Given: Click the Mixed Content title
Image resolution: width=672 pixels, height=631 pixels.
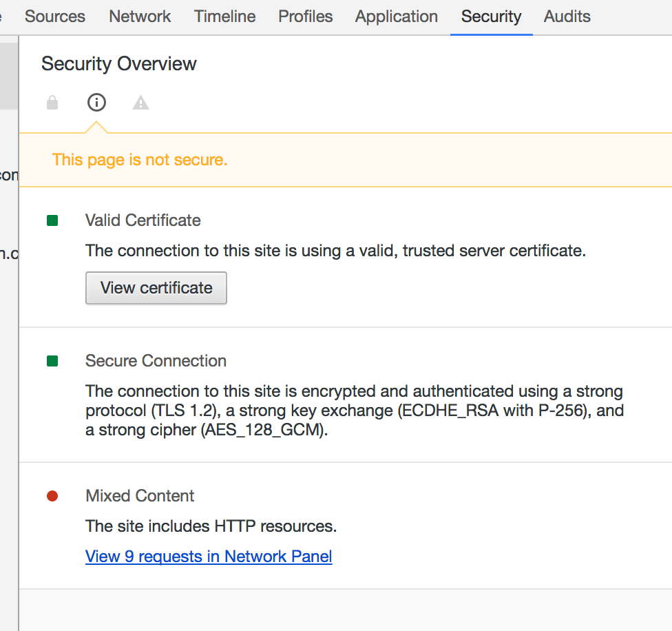Looking at the screenshot, I should 140,496.
